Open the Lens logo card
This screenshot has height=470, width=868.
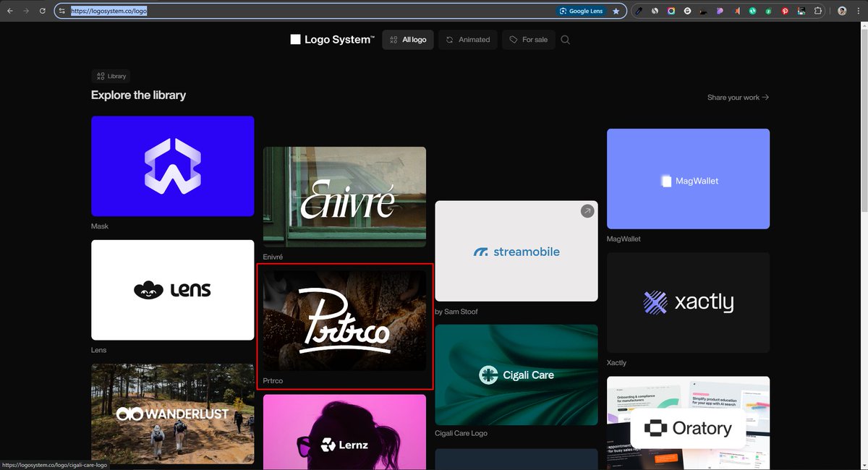172,290
